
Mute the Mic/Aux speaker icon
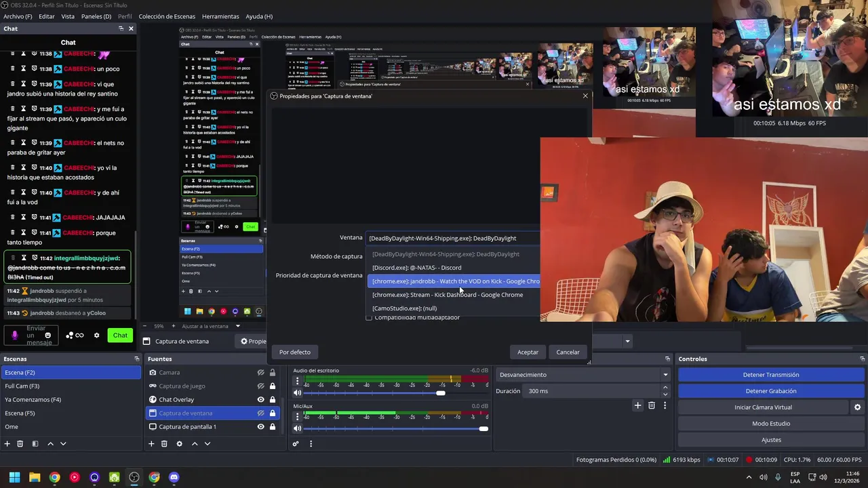pos(297,428)
